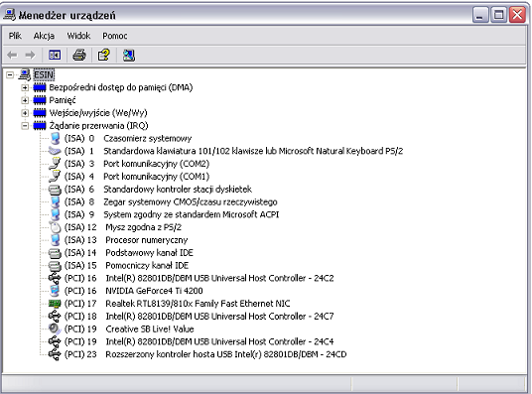Expand the Pamięć node
The width and height of the screenshot is (532, 394).
(25, 100)
